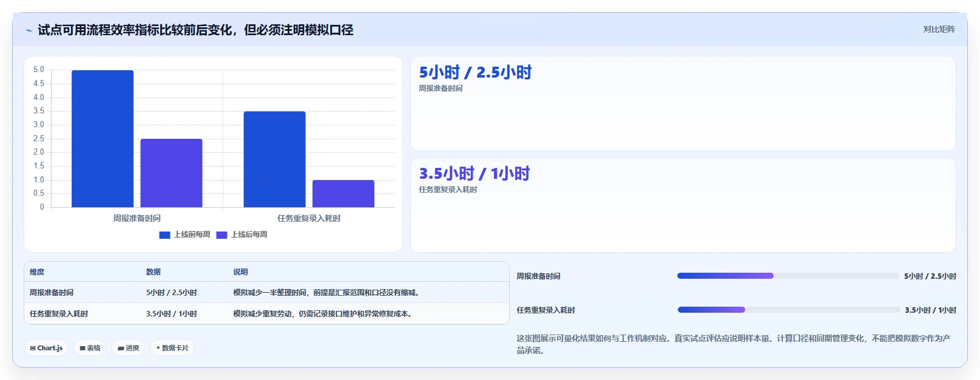Click the small icon beside the panel title

[x=29, y=30]
